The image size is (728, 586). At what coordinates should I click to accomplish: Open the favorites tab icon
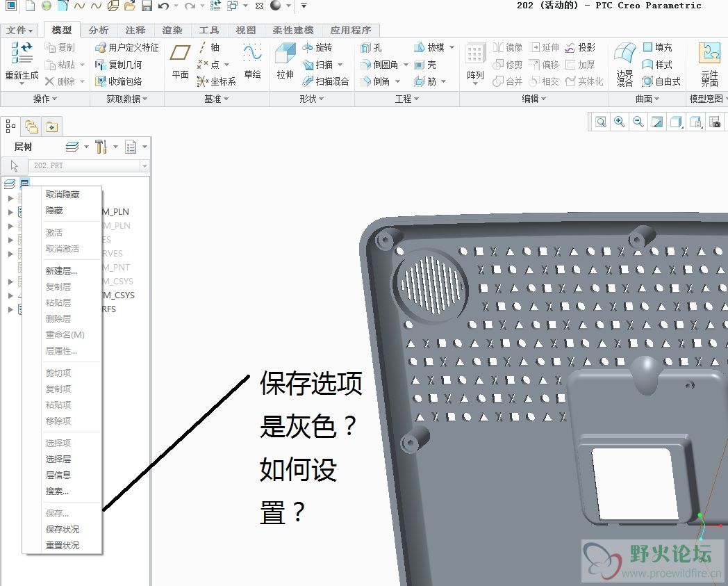pyautogui.click(x=51, y=127)
